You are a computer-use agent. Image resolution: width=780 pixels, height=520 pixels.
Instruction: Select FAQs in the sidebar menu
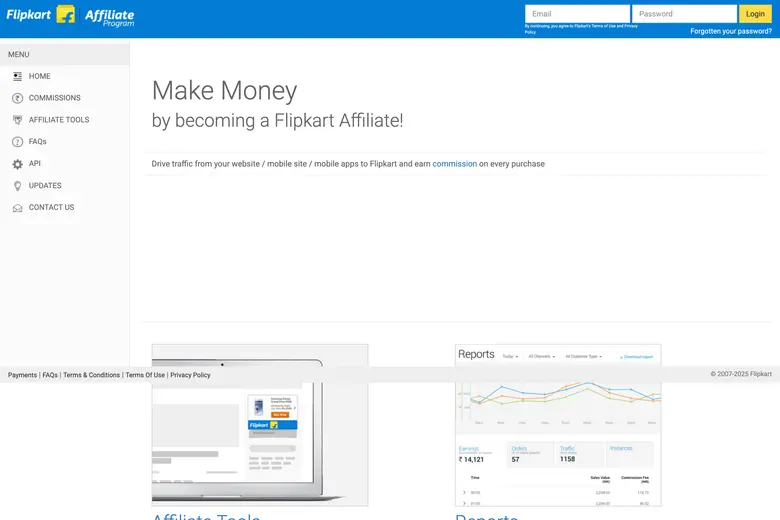[37, 142]
